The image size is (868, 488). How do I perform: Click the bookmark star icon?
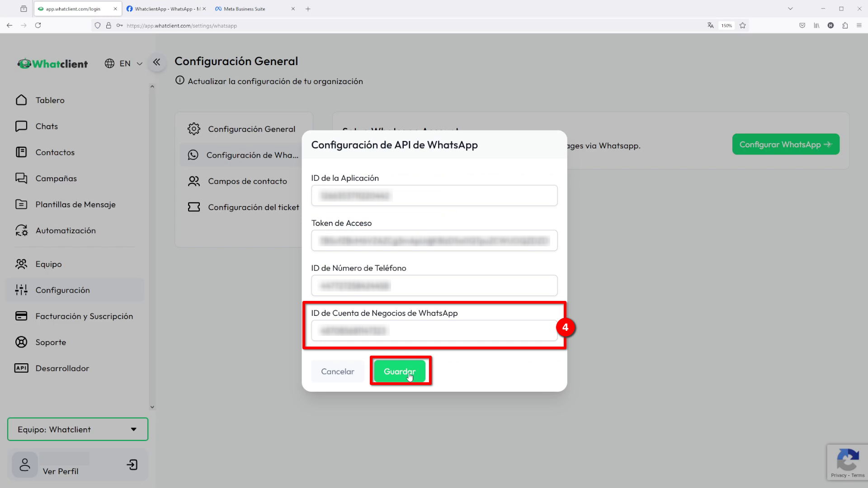click(742, 25)
